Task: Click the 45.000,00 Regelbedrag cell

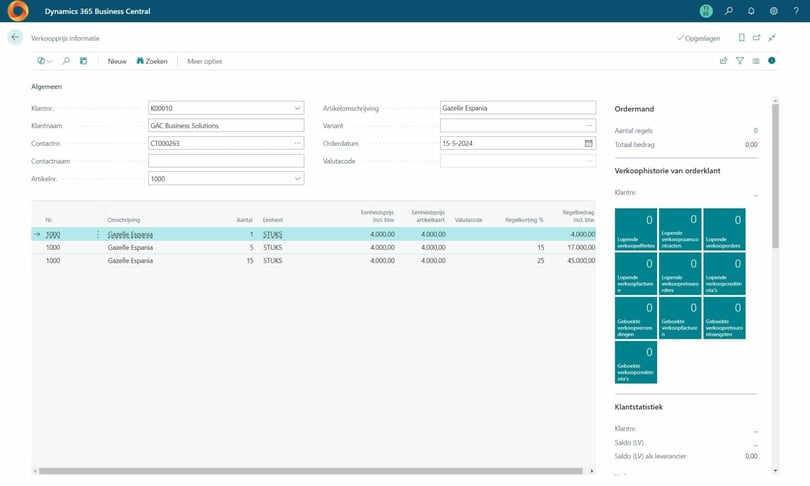Action: 581,261
